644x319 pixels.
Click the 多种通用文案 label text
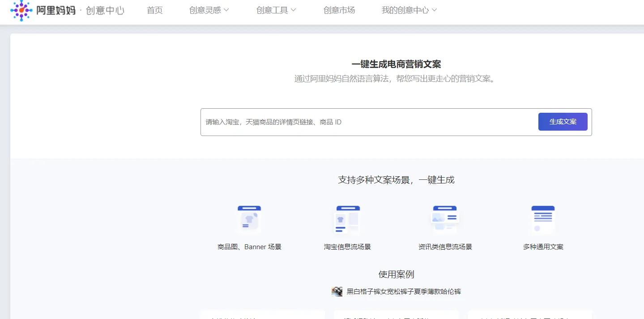[x=542, y=247]
